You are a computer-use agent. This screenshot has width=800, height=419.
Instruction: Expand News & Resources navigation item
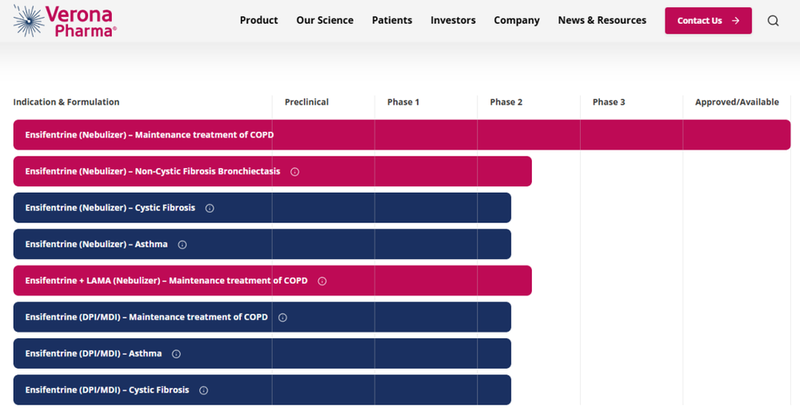602,21
